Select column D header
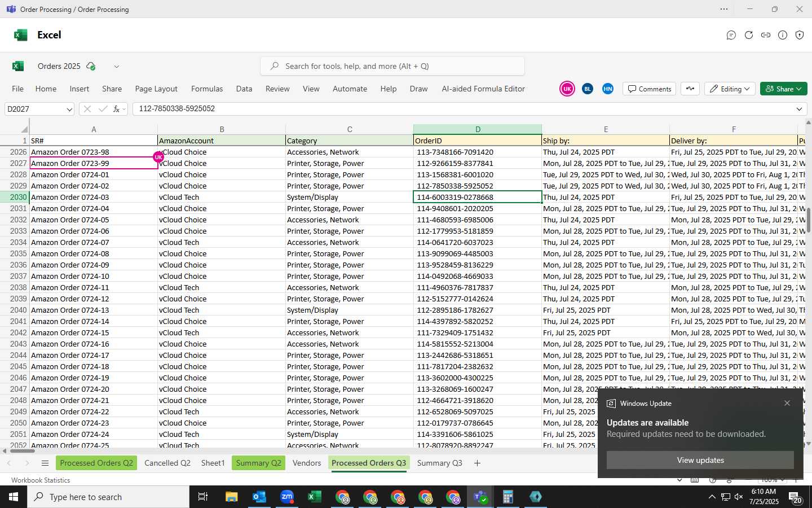Screen dimensions: 812x508 pyautogui.click(x=478, y=129)
